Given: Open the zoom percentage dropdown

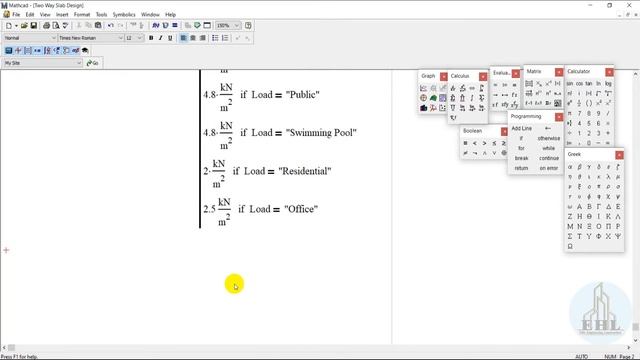Looking at the screenshot, I should (x=236, y=25).
